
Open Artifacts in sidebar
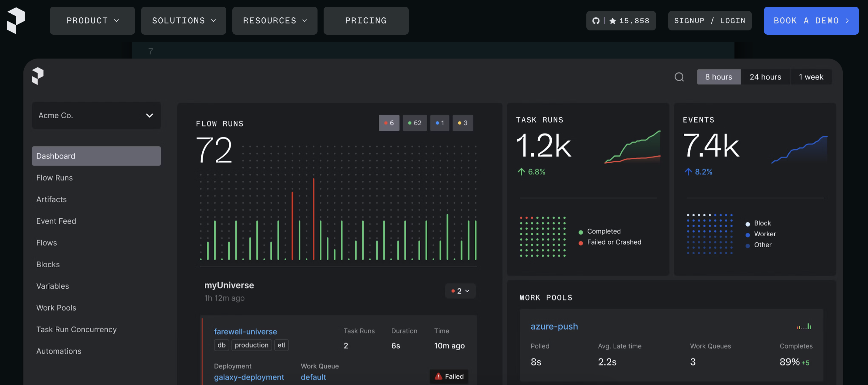pyautogui.click(x=51, y=199)
